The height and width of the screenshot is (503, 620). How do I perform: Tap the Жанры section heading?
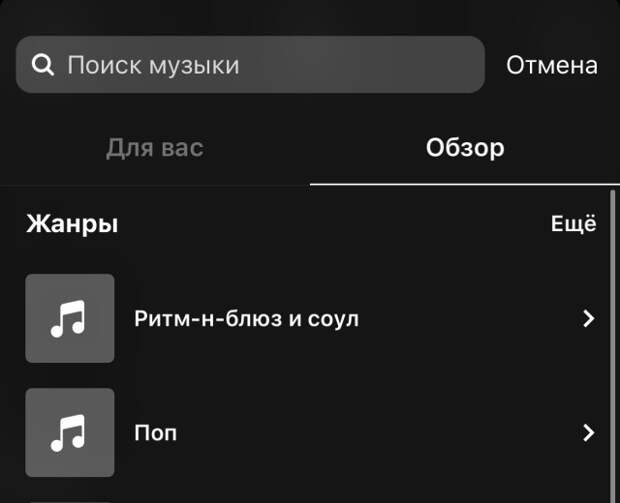coord(72,224)
